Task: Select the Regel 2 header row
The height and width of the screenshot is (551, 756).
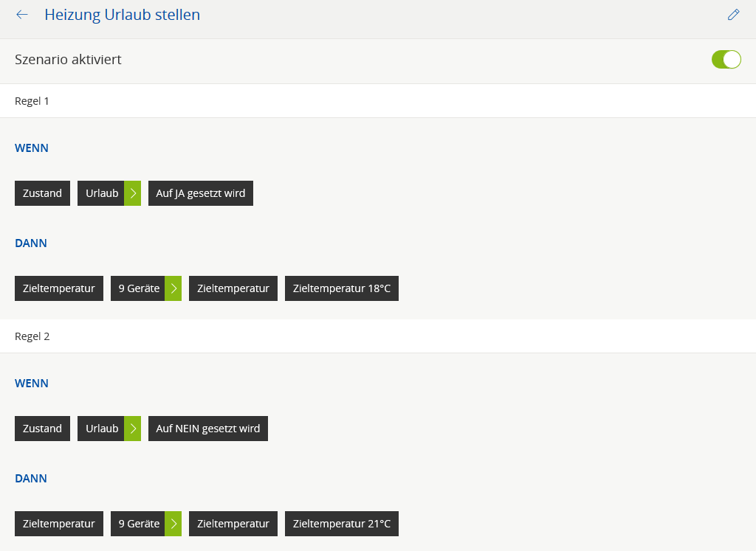Action: click(x=377, y=336)
